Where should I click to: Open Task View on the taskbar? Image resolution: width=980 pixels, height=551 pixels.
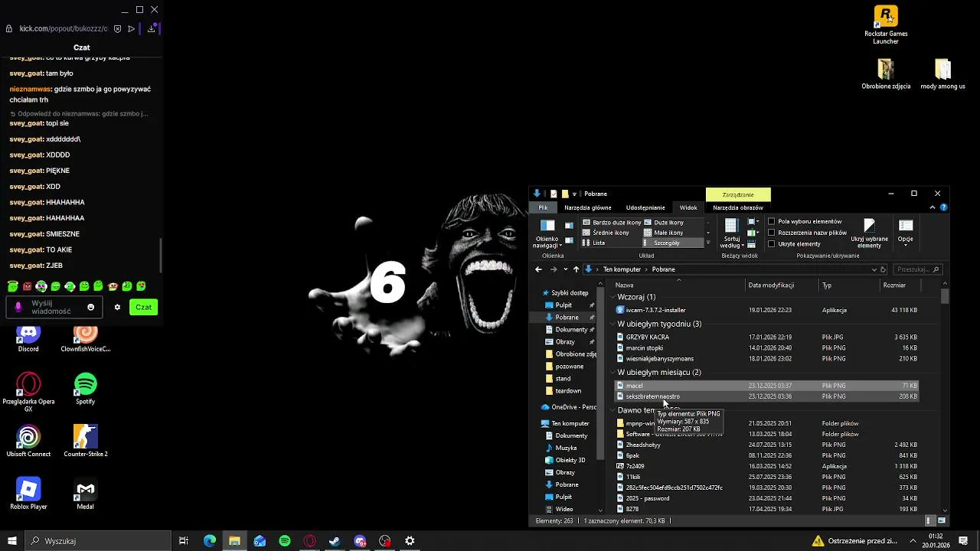pos(184,541)
